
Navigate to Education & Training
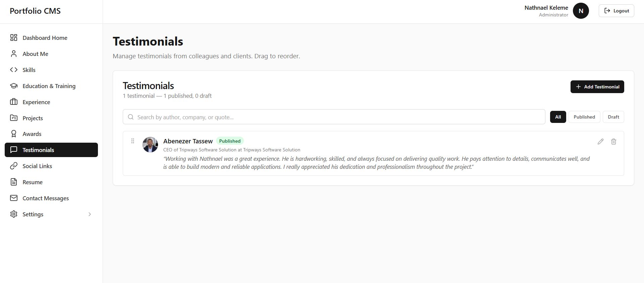[x=51, y=86]
